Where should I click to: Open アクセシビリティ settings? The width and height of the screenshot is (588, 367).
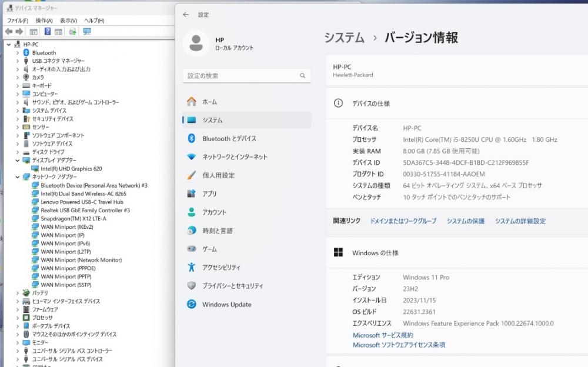247,267
